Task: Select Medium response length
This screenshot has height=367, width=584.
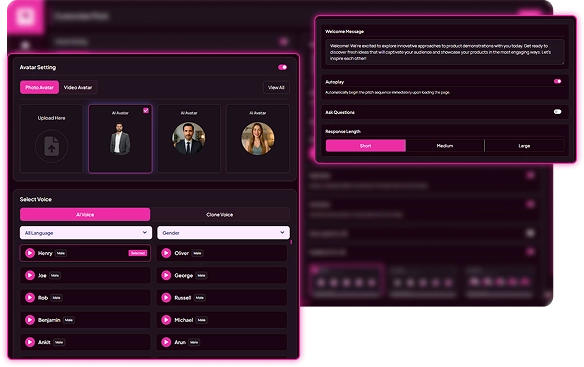Action: click(x=445, y=146)
